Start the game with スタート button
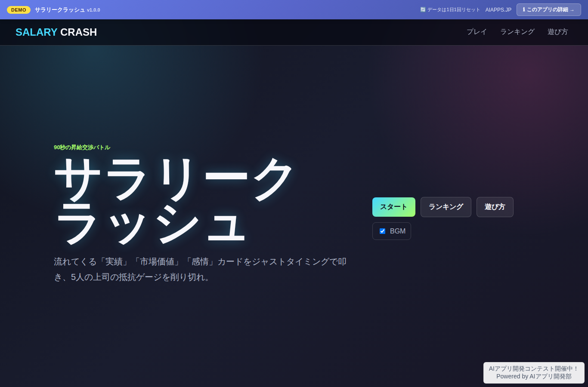The width and height of the screenshot is (588, 387). (394, 207)
